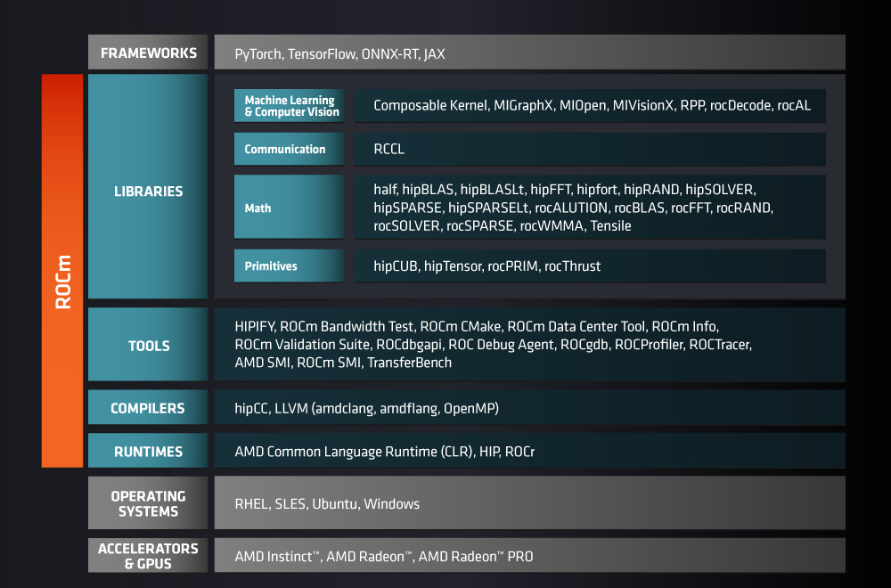Toggle the FRAMEWORKS row header

[x=147, y=52]
